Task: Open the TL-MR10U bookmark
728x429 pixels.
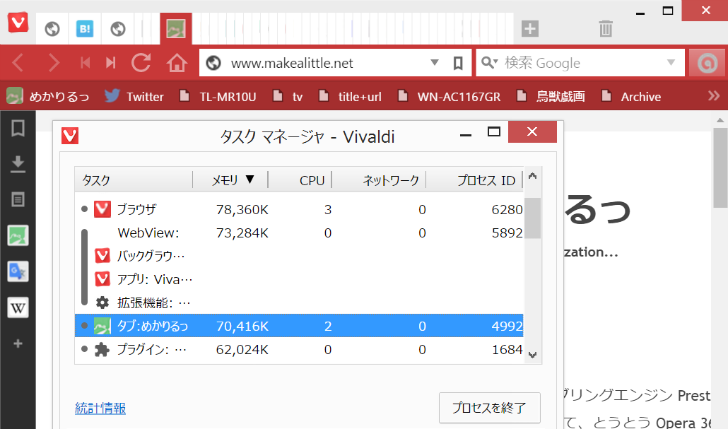Action: 218,96
